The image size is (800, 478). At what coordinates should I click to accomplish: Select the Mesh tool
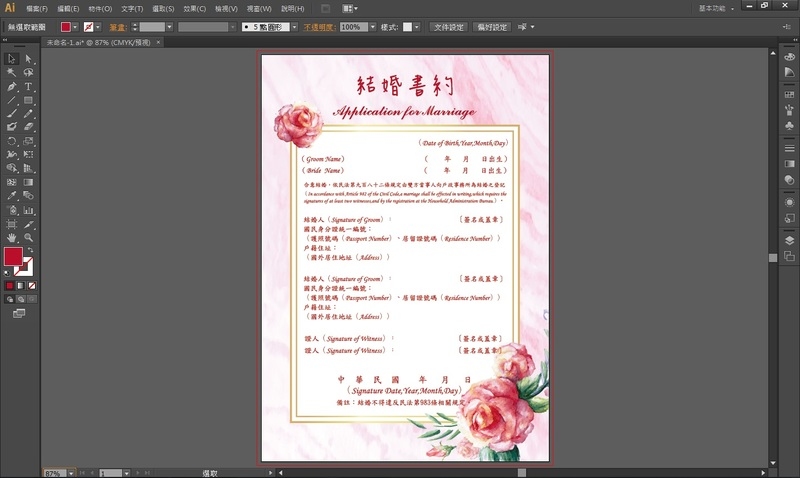pos(11,182)
